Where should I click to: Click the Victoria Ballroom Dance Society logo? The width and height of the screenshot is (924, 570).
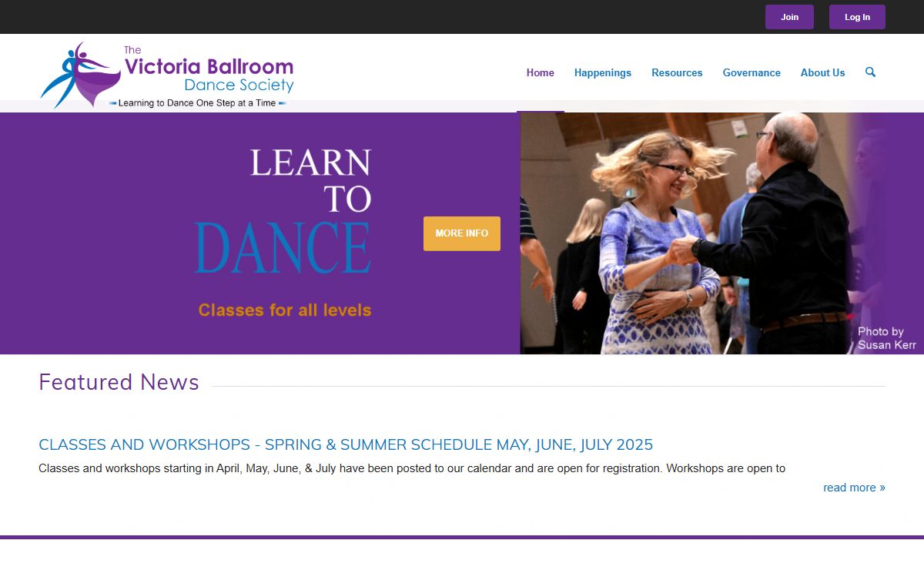click(x=167, y=75)
